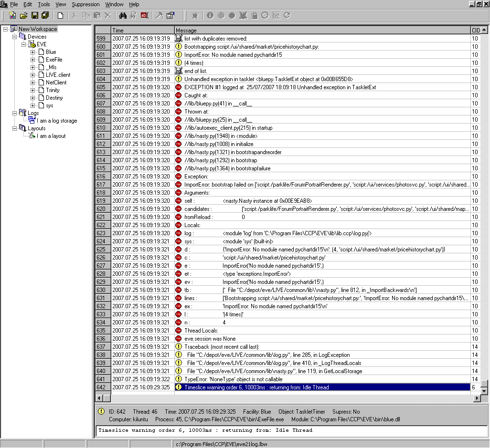Click the Open folder toolbar icon
The image size is (490, 448).
24,15
